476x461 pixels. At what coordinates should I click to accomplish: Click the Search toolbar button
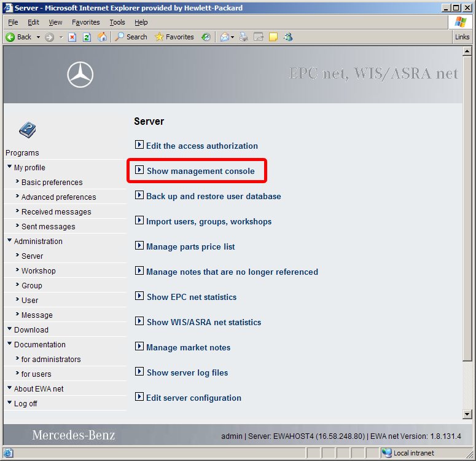131,37
